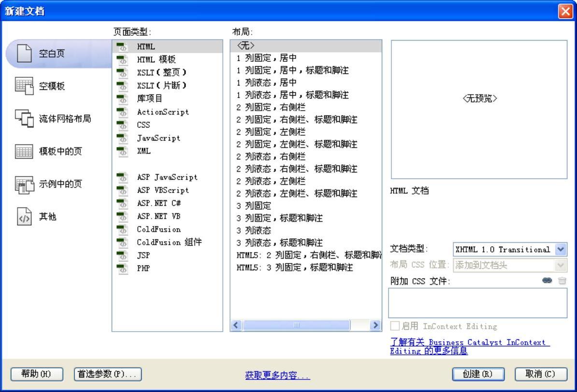Click the file icon beside ActionScript

tap(122, 112)
